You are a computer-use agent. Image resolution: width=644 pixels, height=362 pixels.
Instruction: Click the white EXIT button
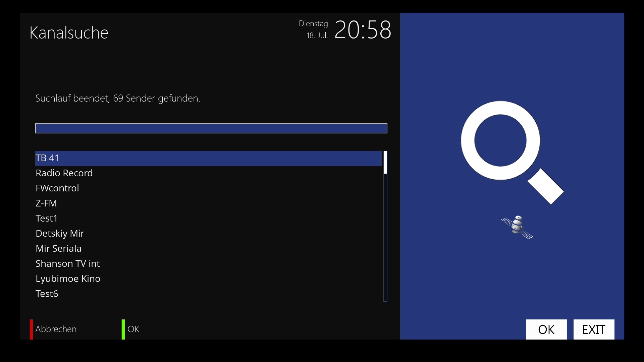coord(594,329)
